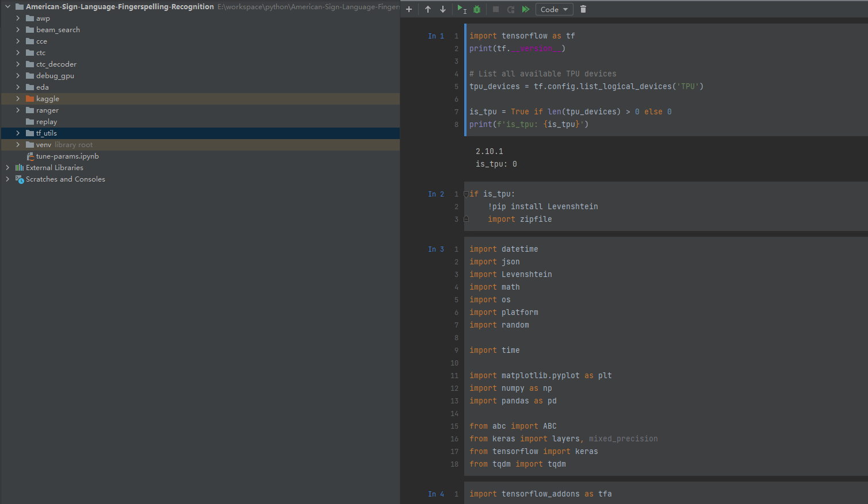This screenshot has width=868, height=504.
Task: Restart the kernel
Action: (511, 9)
